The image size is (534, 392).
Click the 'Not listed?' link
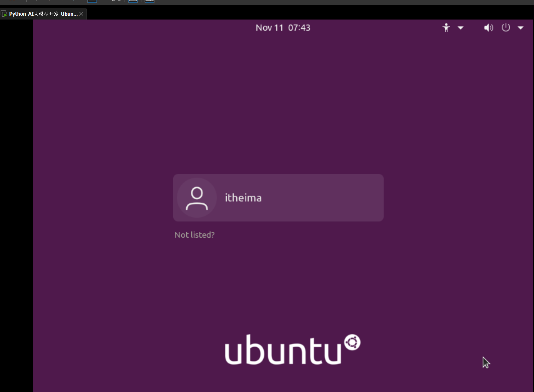(x=194, y=235)
